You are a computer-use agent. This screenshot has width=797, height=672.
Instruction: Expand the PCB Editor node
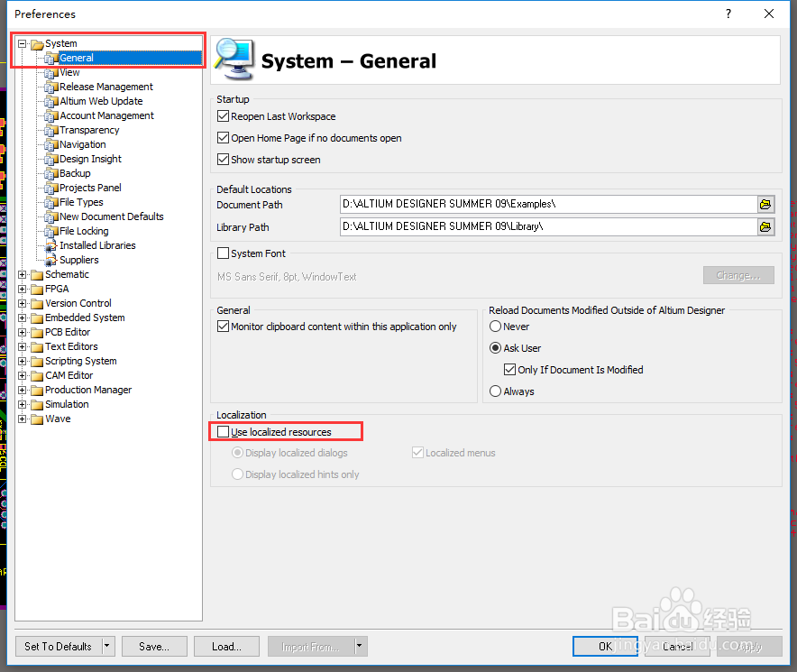[22, 332]
